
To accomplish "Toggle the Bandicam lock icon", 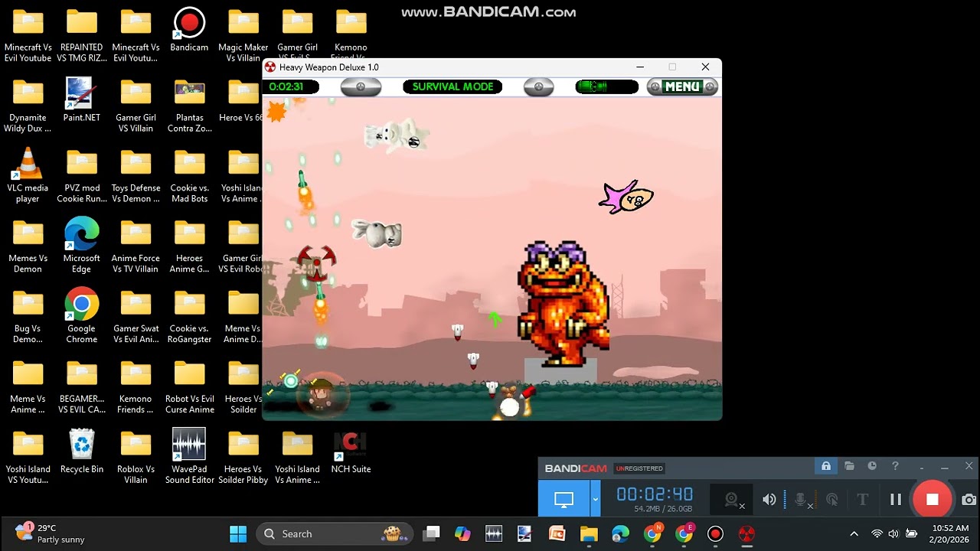I will [x=826, y=466].
